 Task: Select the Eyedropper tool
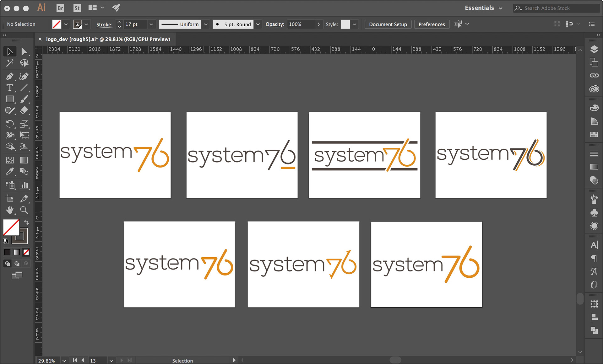(x=10, y=171)
